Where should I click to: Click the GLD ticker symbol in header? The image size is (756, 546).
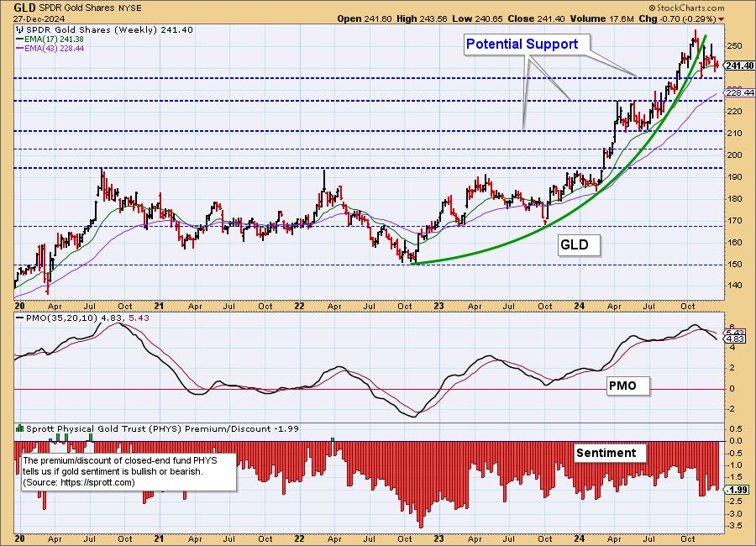coord(24,8)
